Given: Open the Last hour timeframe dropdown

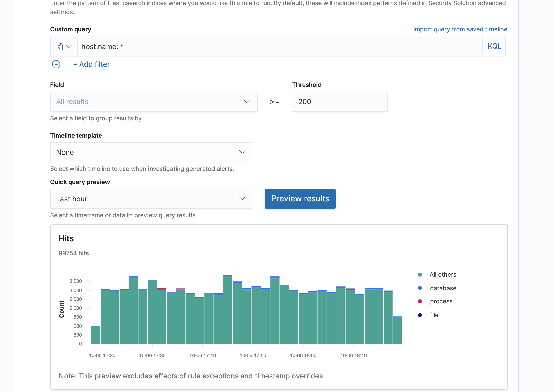Looking at the screenshot, I should pos(151,199).
